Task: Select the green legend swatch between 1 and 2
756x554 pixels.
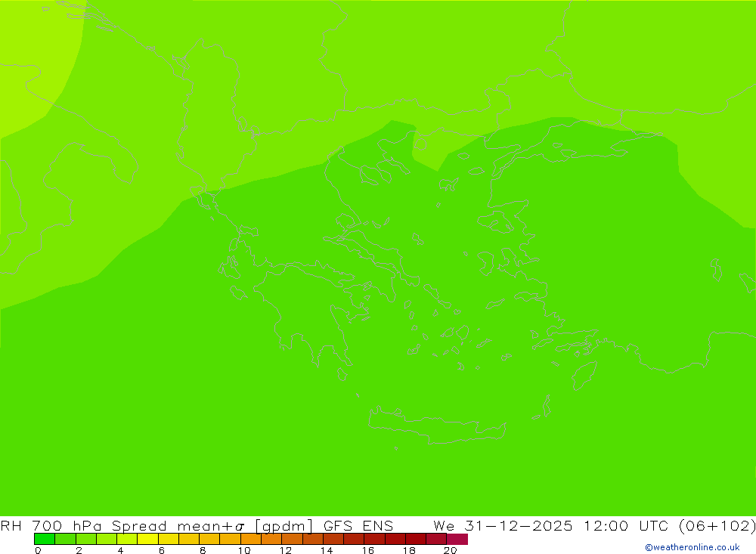Action: (x=65, y=539)
